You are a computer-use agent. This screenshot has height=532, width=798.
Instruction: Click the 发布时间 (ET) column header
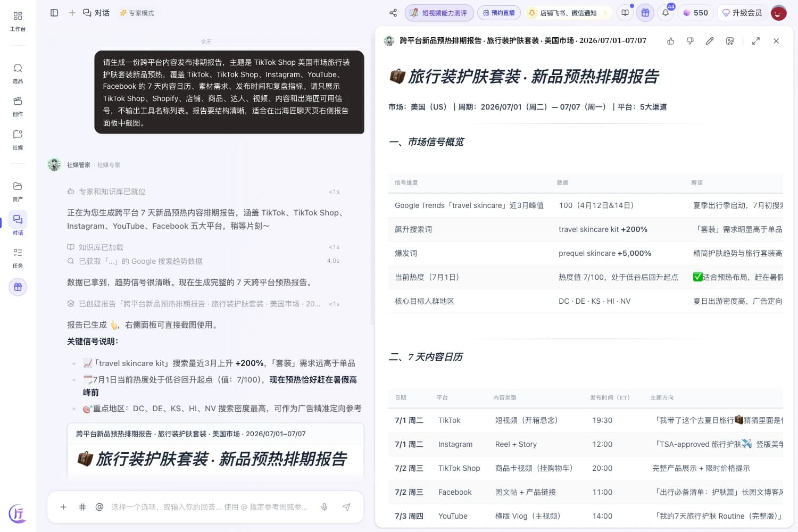(x=610, y=398)
